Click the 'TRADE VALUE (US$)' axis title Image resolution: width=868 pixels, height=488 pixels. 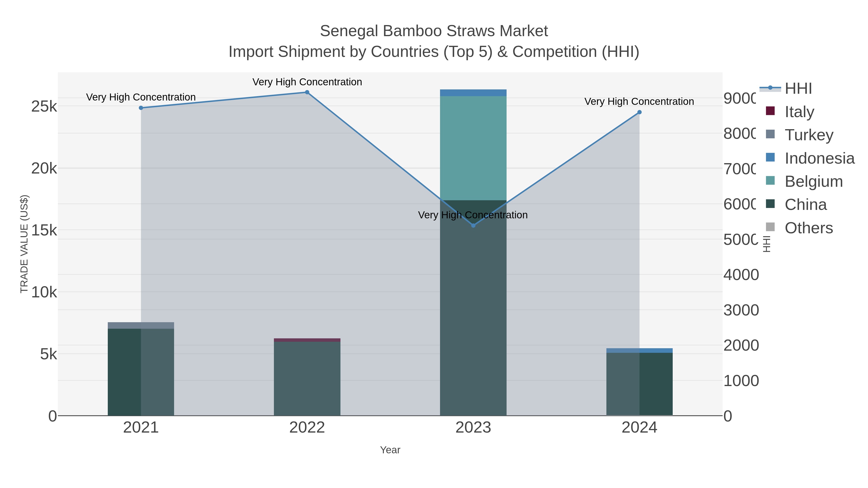[24, 244]
